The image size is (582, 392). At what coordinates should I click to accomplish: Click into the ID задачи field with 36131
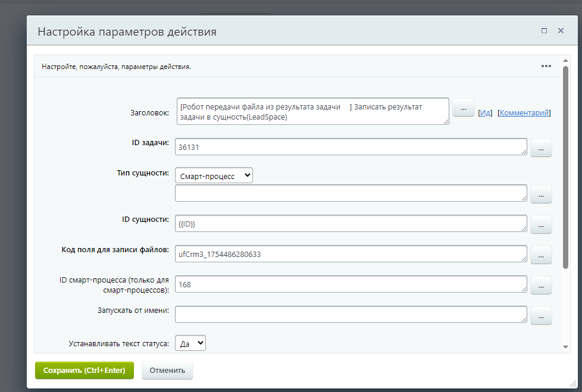click(x=351, y=146)
